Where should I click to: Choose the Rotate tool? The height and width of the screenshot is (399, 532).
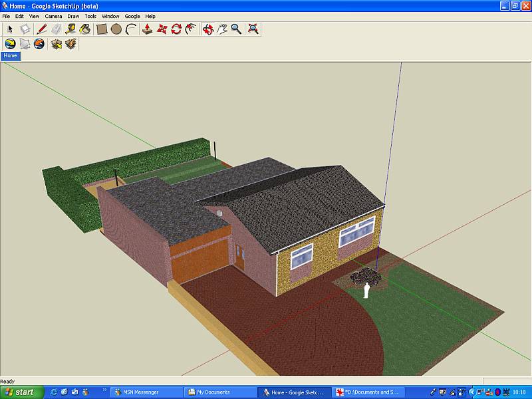[x=176, y=29]
